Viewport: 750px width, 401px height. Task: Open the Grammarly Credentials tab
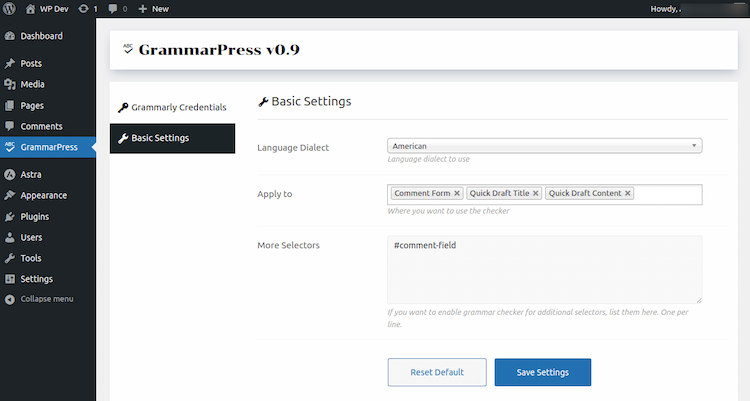172,107
